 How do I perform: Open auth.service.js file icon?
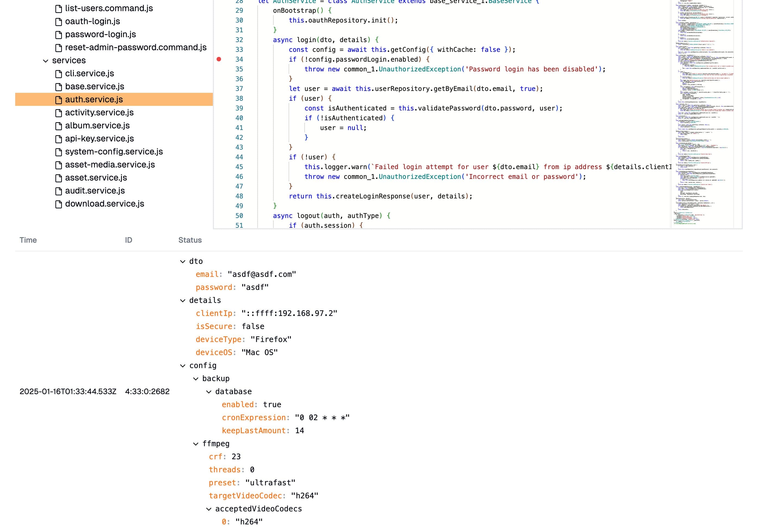tap(58, 100)
